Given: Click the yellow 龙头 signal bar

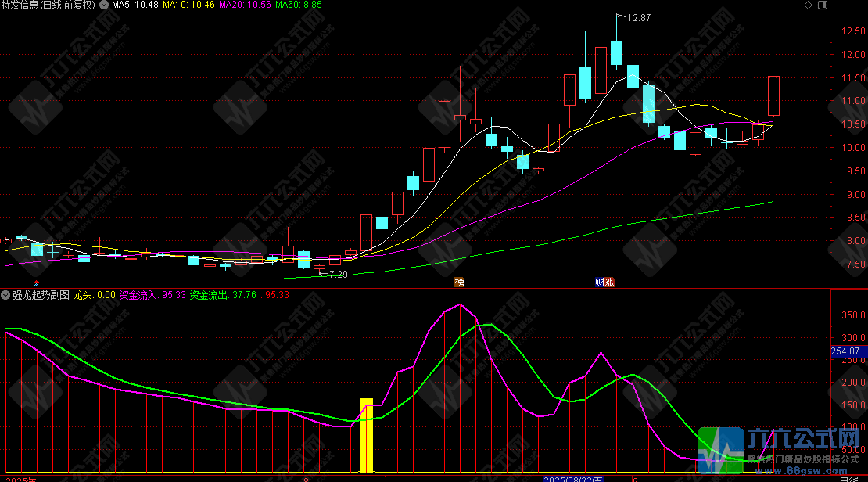Looking at the screenshot, I should click(366, 434).
